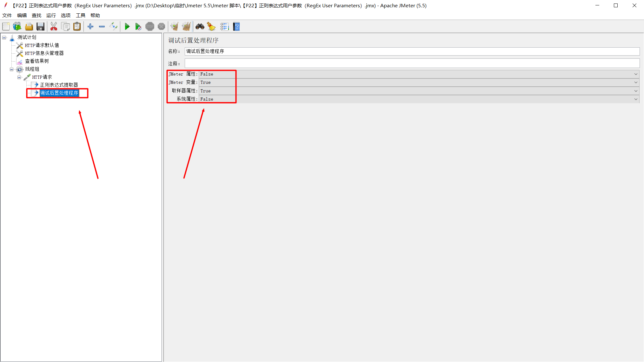Collapse all nodes with minus icon
Viewport: 644px width, 362px height.
[102, 27]
